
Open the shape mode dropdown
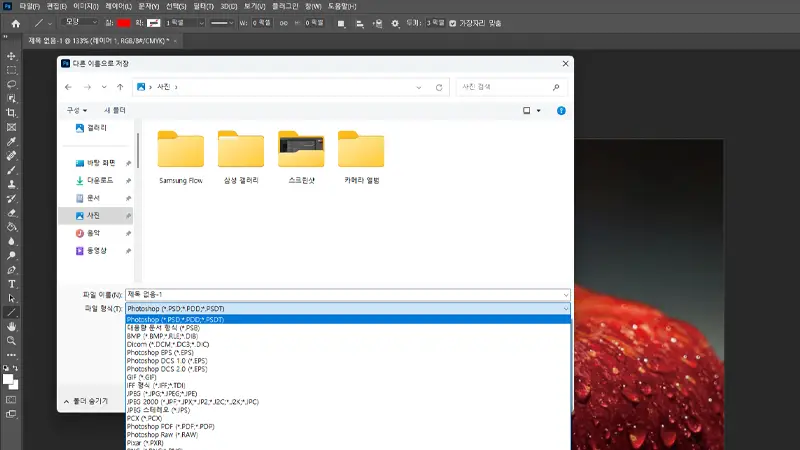(79, 22)
